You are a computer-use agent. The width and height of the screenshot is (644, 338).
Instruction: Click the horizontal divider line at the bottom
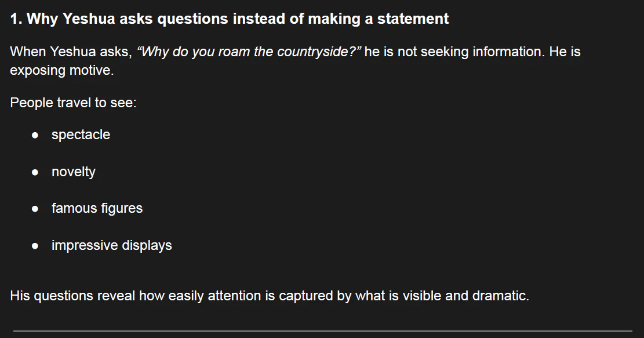coord(322,331)
